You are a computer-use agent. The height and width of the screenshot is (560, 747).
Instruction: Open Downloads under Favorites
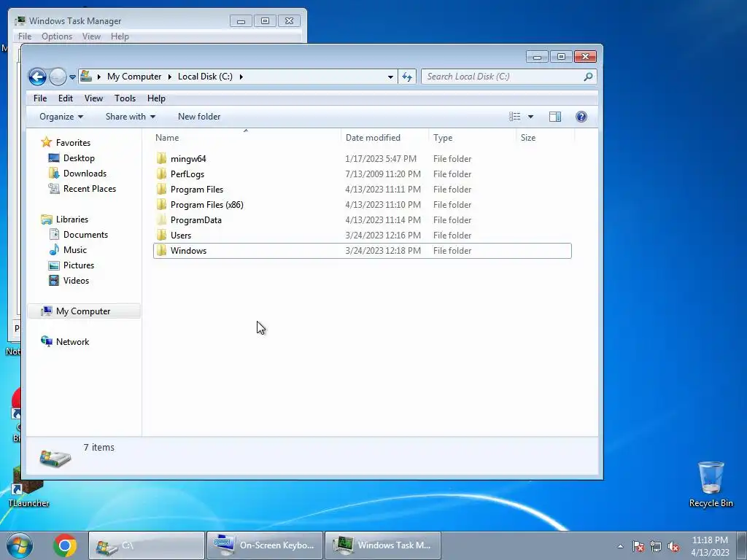85,174
